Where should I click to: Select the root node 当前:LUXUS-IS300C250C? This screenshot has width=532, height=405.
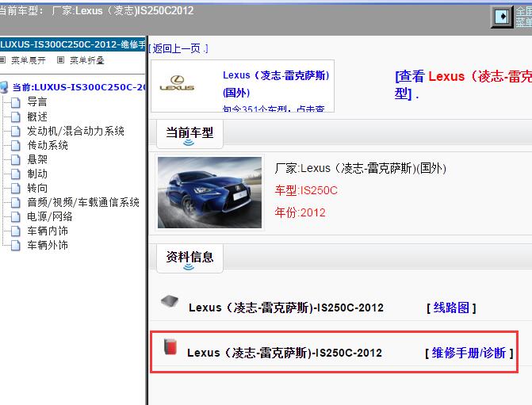click(78, 87)
